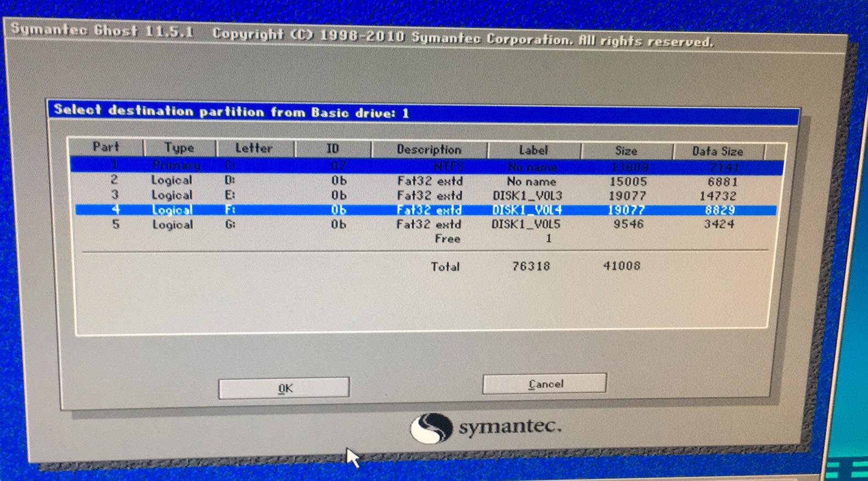Click the Label column header
Screen dimensions: 868x481
533,150
